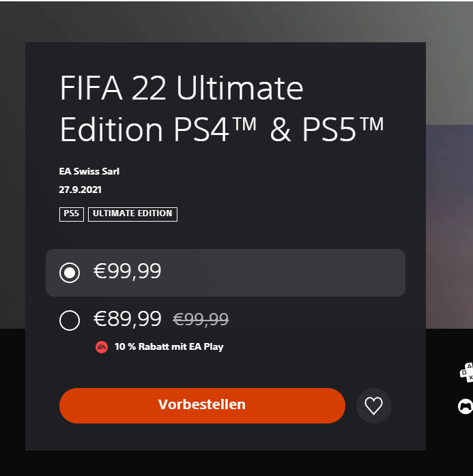473x476 pixels.
Task: Click the crossed-out €99,99 original price
Action: tap(201, 320)
